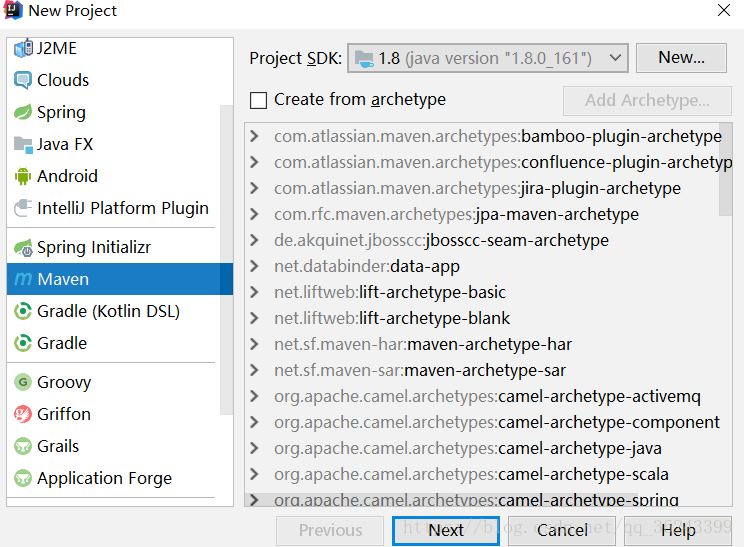Expand the maven-archetype-har entry
The image size is (744, 547).
tap(255, 344)
